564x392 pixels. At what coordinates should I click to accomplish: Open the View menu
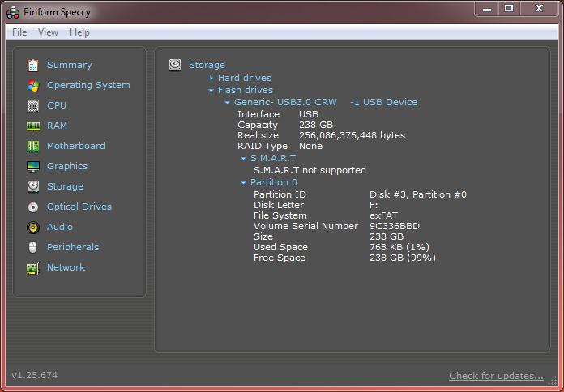tap(48, 32)
